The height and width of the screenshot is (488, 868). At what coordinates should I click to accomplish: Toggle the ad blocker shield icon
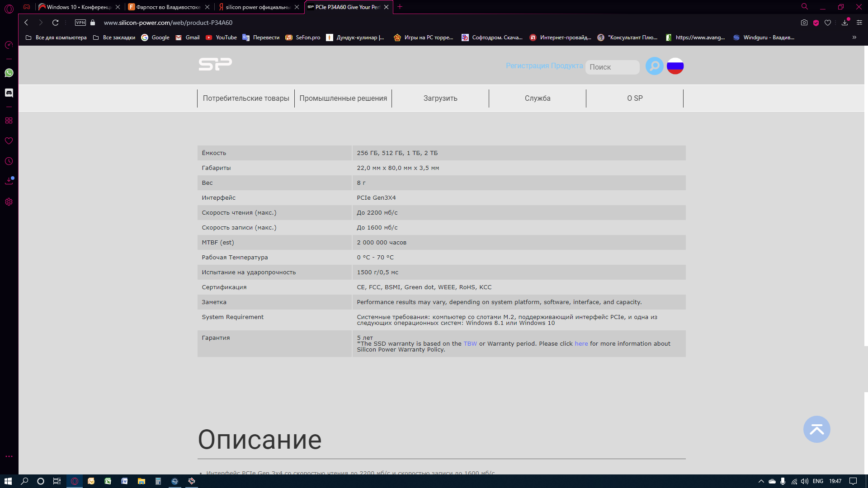click(x=816, y=23)
